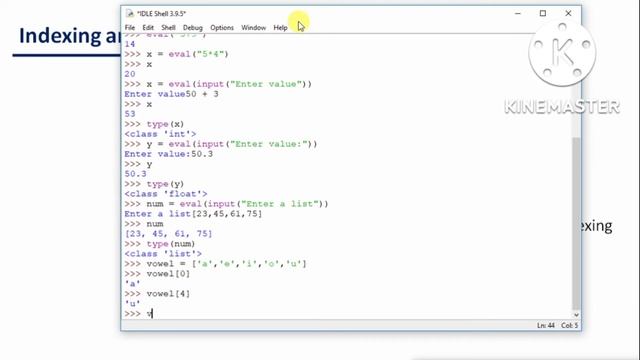Click the output value 50.3
This screenshot has width=640, height=360.
[x=135, y=174]
